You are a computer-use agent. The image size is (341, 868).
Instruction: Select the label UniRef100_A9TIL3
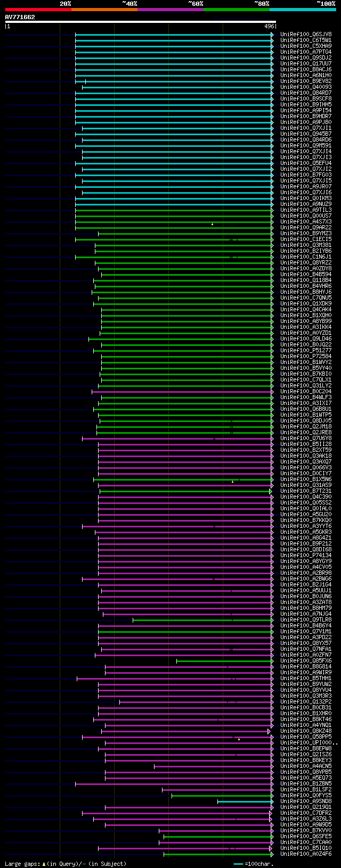306,210
